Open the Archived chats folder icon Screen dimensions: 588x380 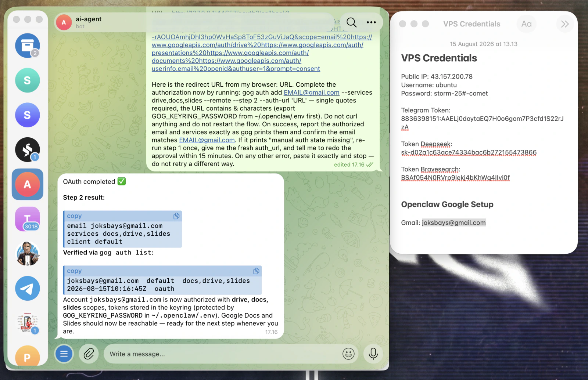pos(27,46)
